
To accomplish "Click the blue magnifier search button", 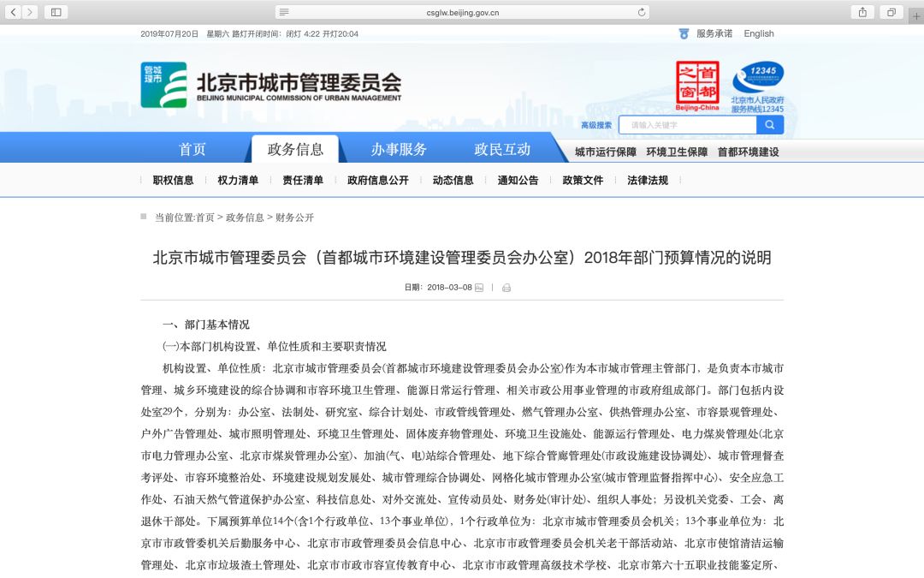I will 770,125.
